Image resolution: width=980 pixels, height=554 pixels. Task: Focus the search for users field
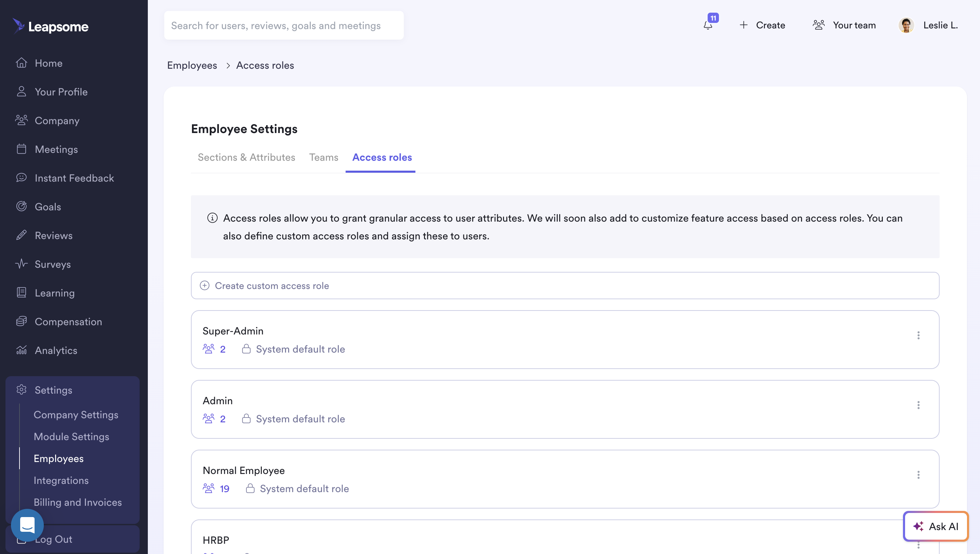[284, 26]
